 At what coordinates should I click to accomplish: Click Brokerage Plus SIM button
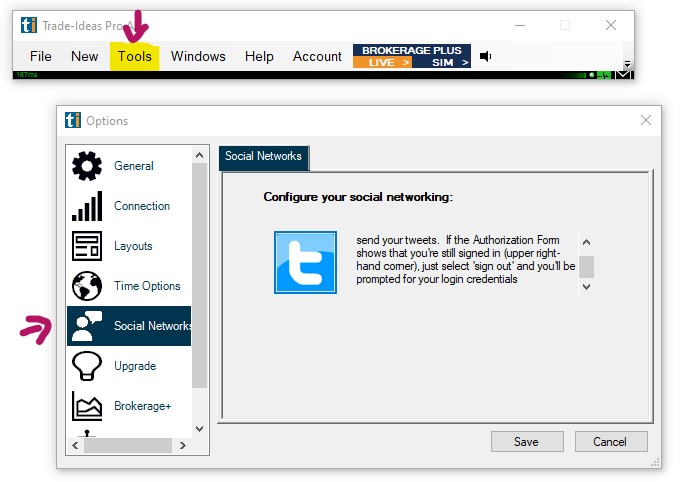(444, 62)
